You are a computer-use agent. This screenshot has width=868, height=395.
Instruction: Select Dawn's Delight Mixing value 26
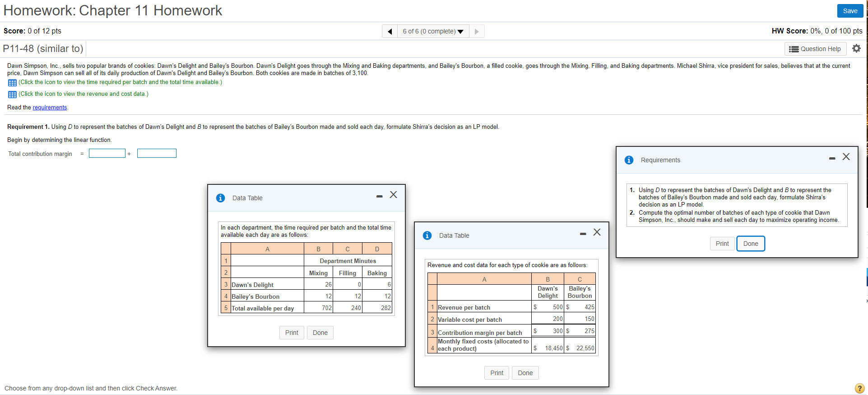click(328, 284)
